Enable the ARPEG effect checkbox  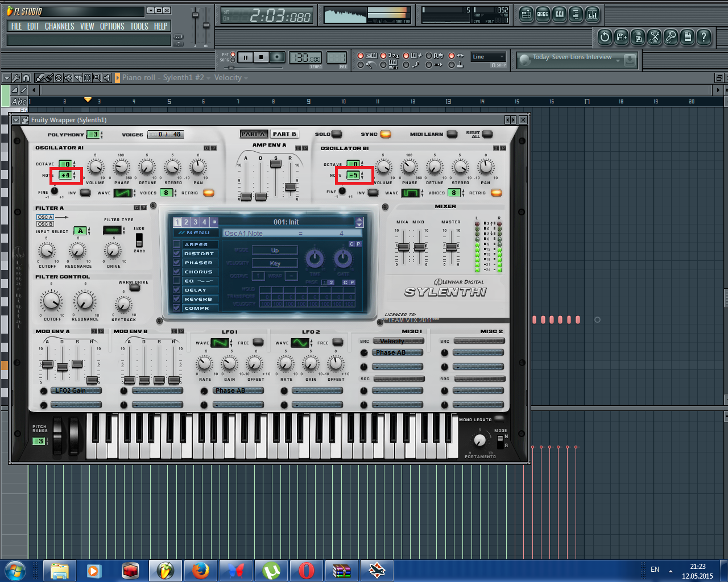[x=177, y=244]
